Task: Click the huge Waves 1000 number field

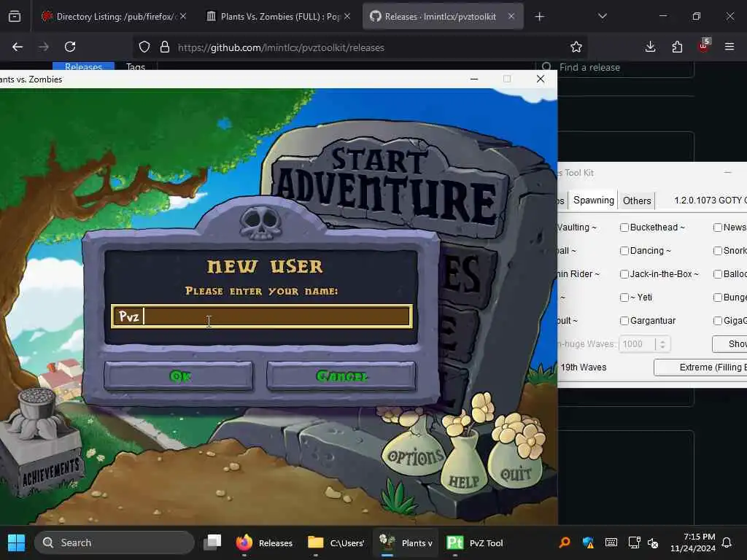Action: 638,344
